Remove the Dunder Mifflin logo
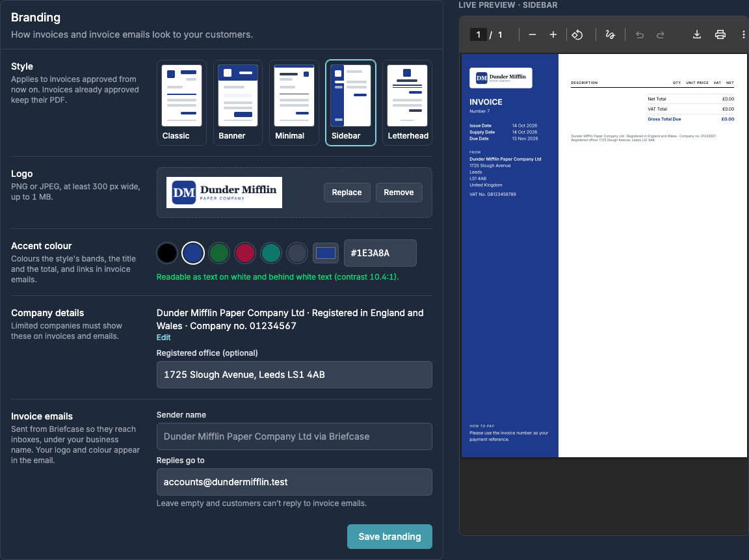 [x=399, y=193]
